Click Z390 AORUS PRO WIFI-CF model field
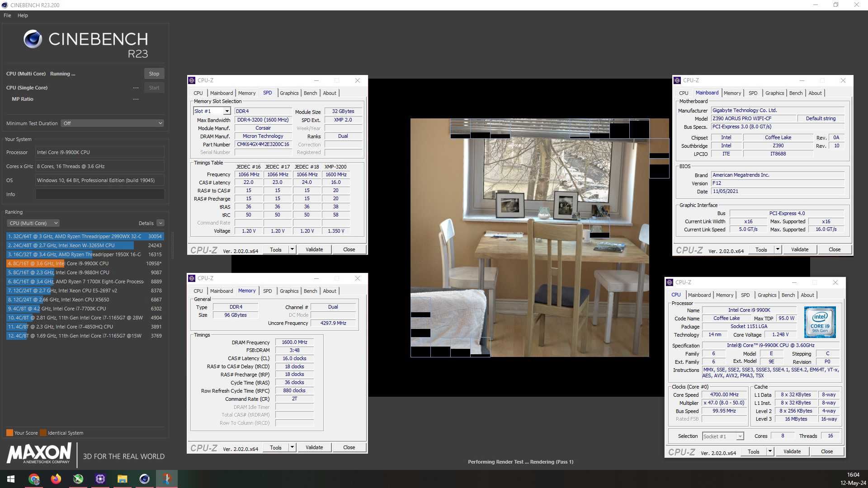 click(754, 119)
